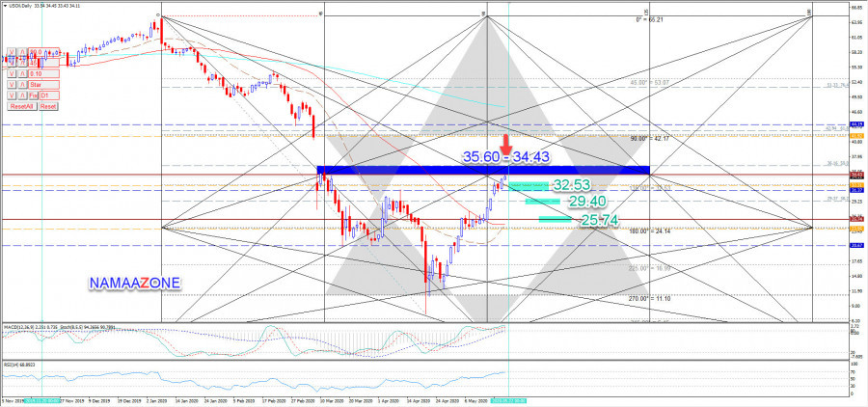
Task: Select the 25.74 target level bar
Action: click(554, 220)
